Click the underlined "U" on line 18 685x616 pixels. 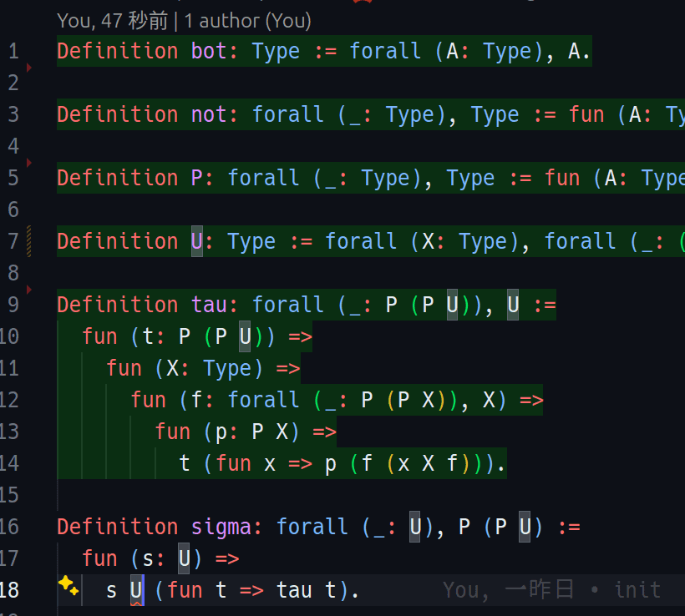136,591
